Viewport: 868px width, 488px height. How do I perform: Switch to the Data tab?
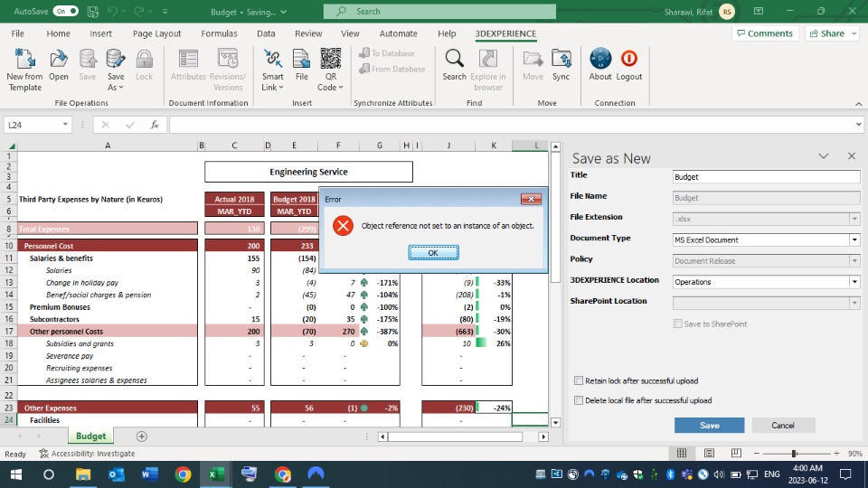266,33
